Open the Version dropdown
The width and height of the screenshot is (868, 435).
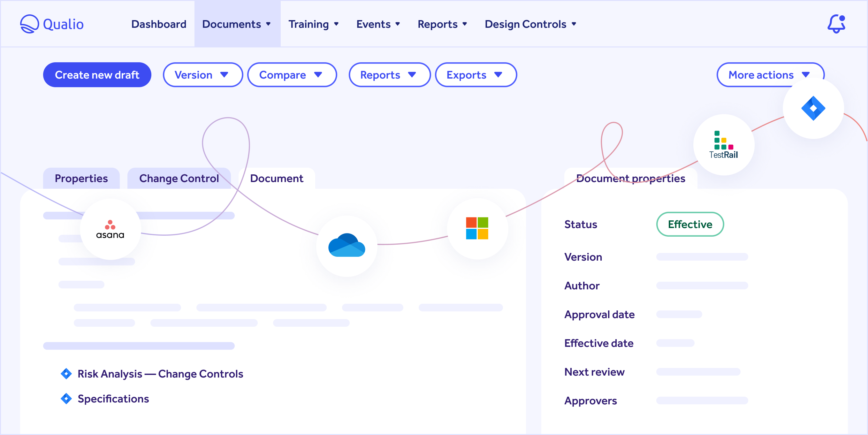[202, 75]
